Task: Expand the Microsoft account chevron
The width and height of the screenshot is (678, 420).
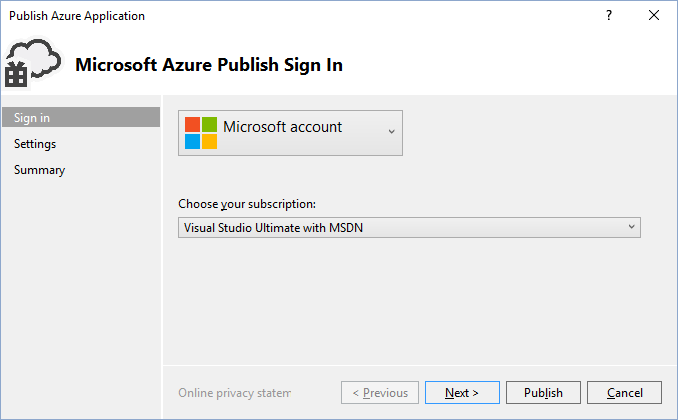Action: 391,132
